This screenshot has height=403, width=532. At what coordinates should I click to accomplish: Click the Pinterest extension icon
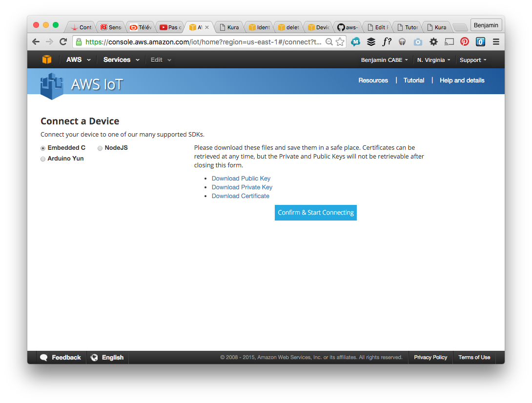(465, 42)
